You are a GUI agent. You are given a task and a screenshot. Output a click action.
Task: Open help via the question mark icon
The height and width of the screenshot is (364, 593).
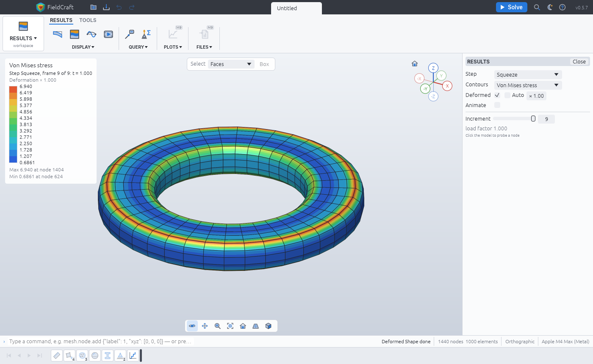tap(563, 7)
